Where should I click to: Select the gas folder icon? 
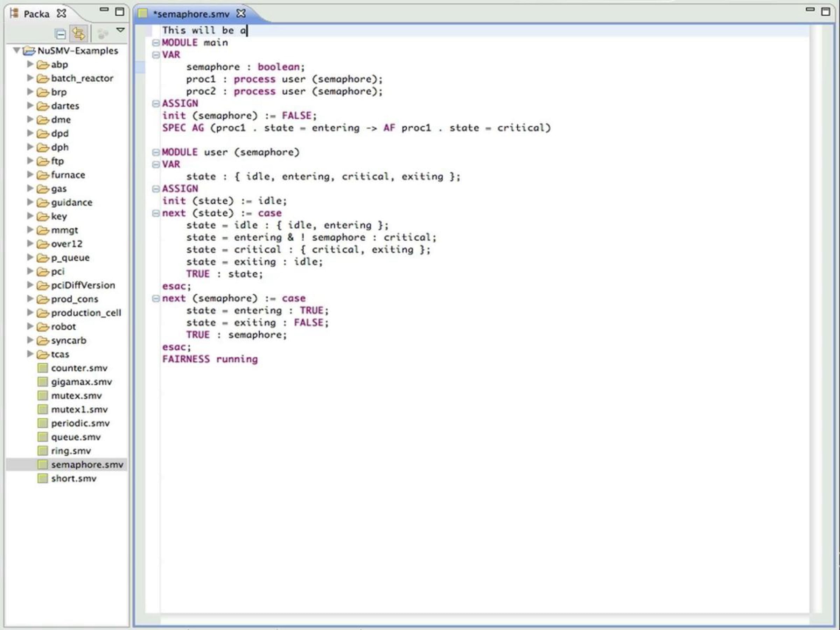click(x=43, y=189)
